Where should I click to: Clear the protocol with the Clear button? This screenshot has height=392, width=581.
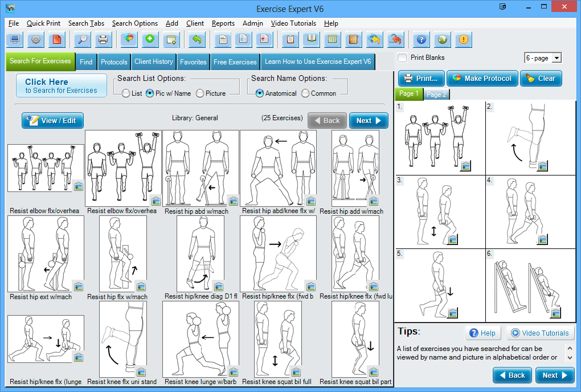541,79
